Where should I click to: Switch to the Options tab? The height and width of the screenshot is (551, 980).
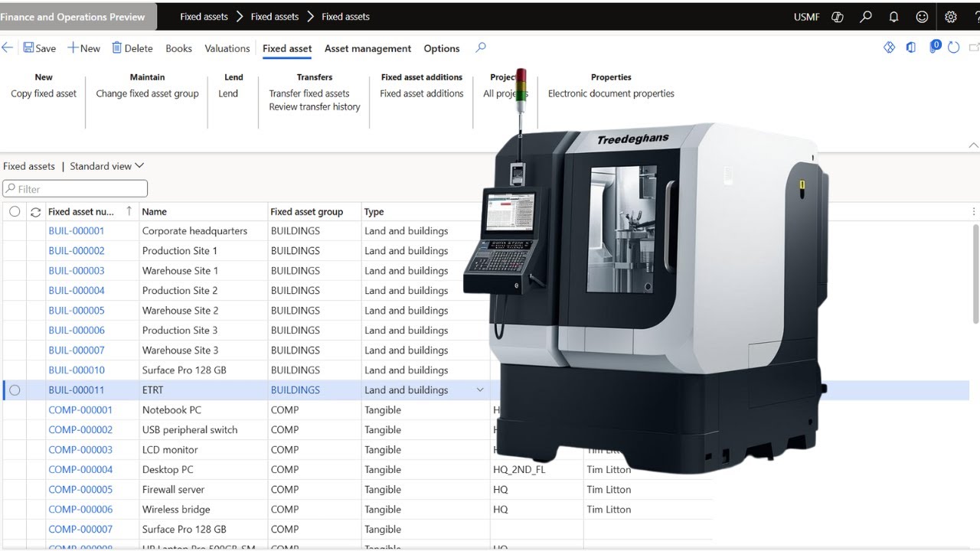click(442, 48)
